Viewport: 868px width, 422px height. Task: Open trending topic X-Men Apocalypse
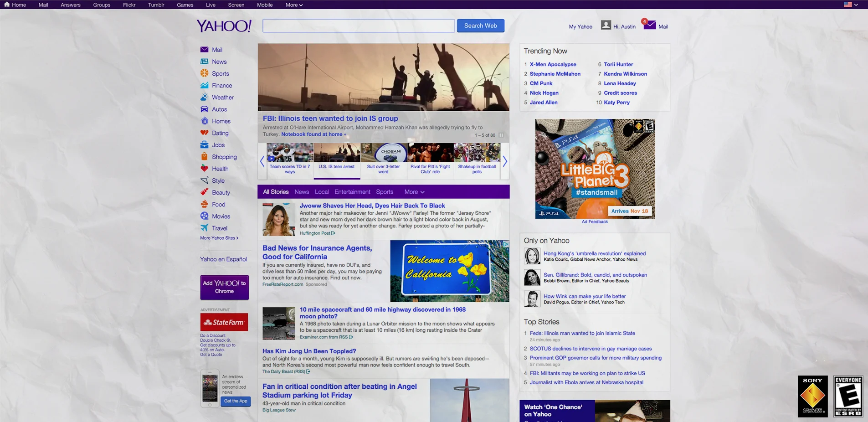click(x=553, y=64)
